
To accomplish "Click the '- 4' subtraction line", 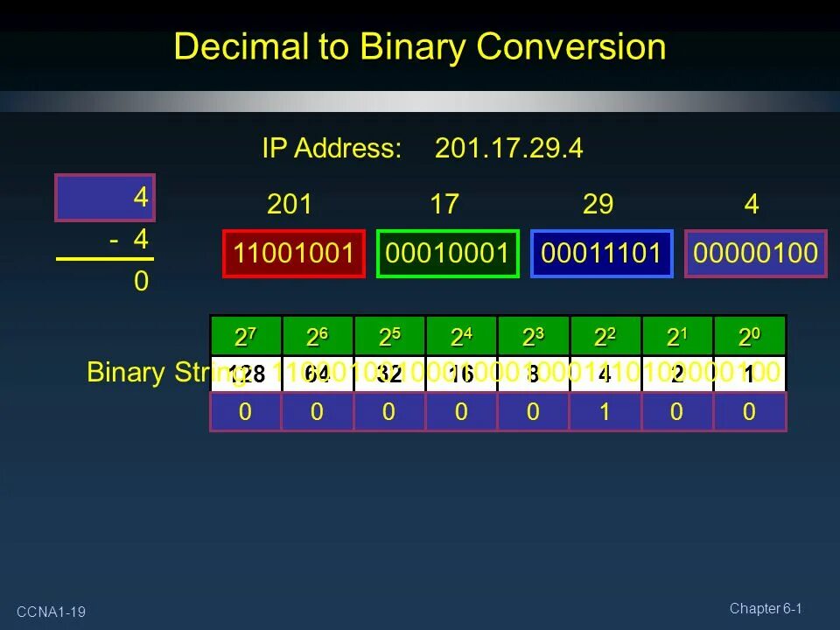I will pyautogui.click(x=129, y=239).
